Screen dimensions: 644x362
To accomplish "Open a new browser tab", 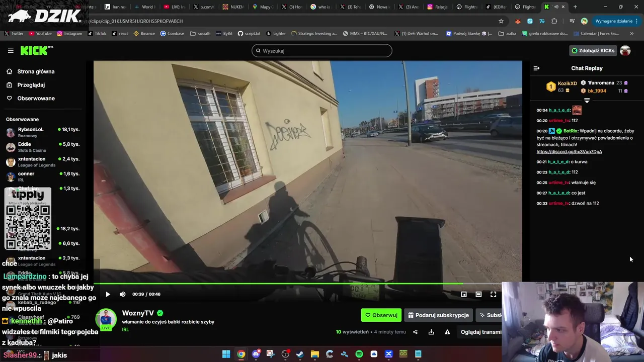I will pyautogui.click(x=575, y=7).
